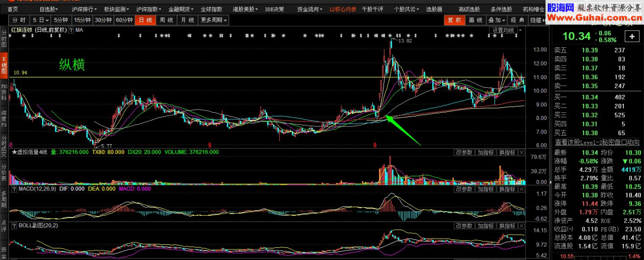Viewport: 644px width, 260px height.
Task: Expand the 更多周期 dropdown
Action: pyautogui.click(x=214, y=20)
